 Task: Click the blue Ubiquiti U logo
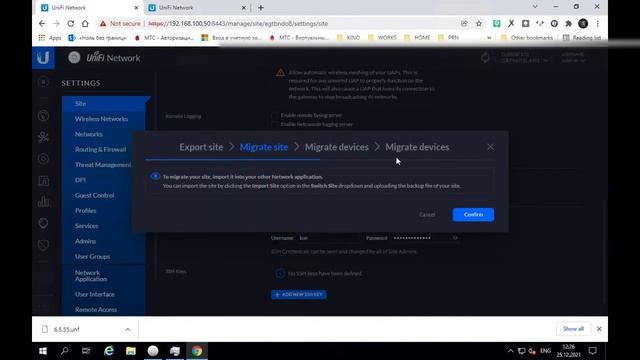pos(43,58)
